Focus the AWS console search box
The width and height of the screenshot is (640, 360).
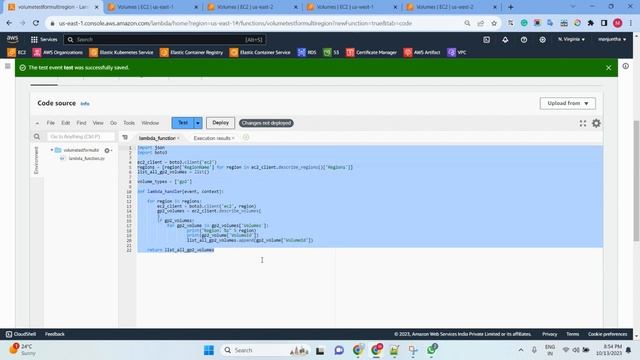[164, 40]
